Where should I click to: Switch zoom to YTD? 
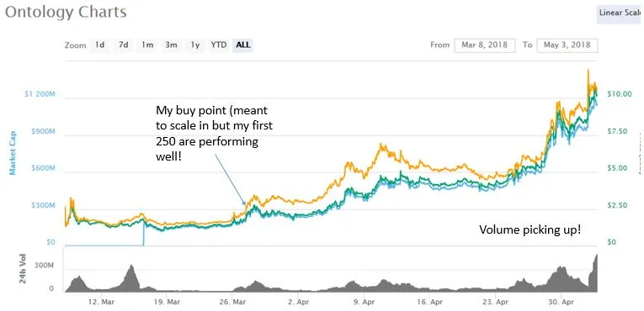coord(219,45)
